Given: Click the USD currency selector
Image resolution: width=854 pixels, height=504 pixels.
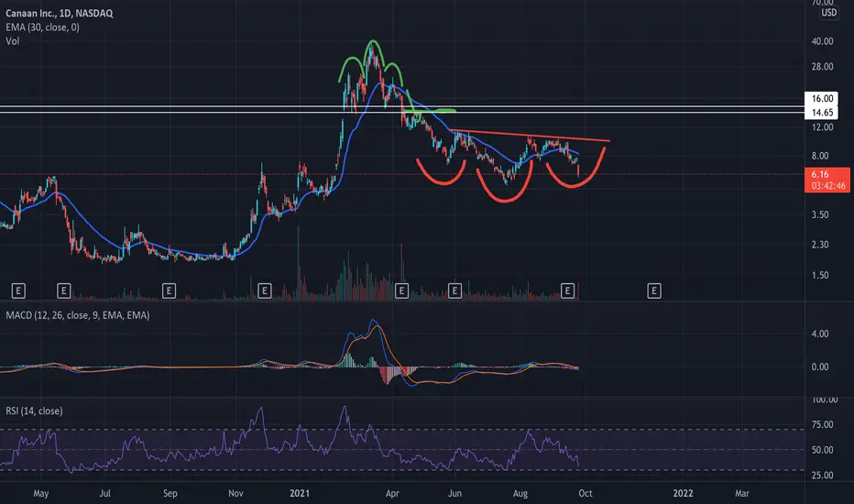Looking at the screenshot, I should (829, 13).
